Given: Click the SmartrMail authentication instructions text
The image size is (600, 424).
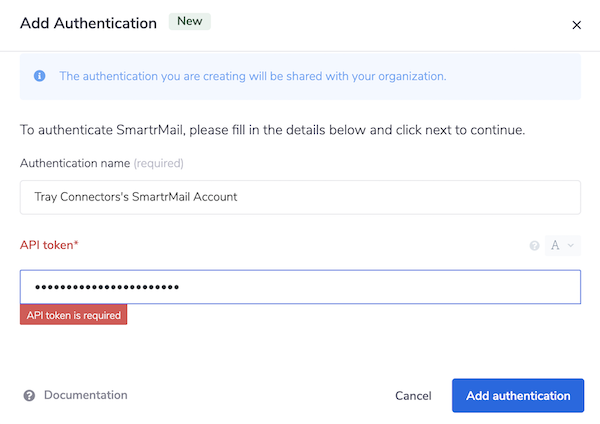Looking at the screenshot, I should 272,130.
